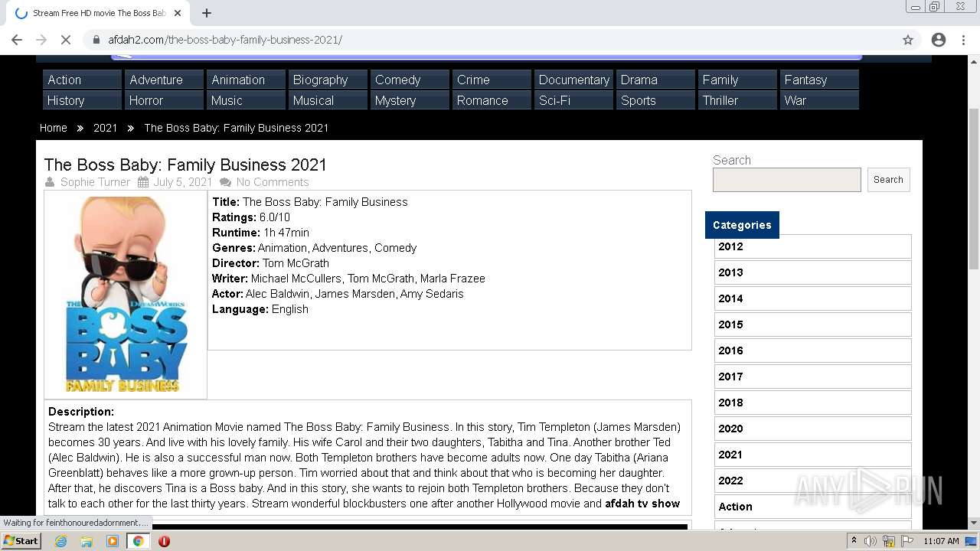The width and height of the screenshot is (980, 551).
Task: Go to the Romance genre
Action: (x=492, y=100)
